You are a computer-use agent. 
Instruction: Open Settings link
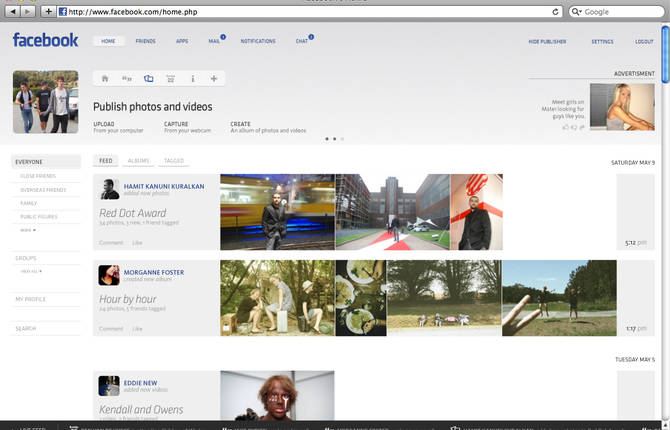(x=602, y=41)
